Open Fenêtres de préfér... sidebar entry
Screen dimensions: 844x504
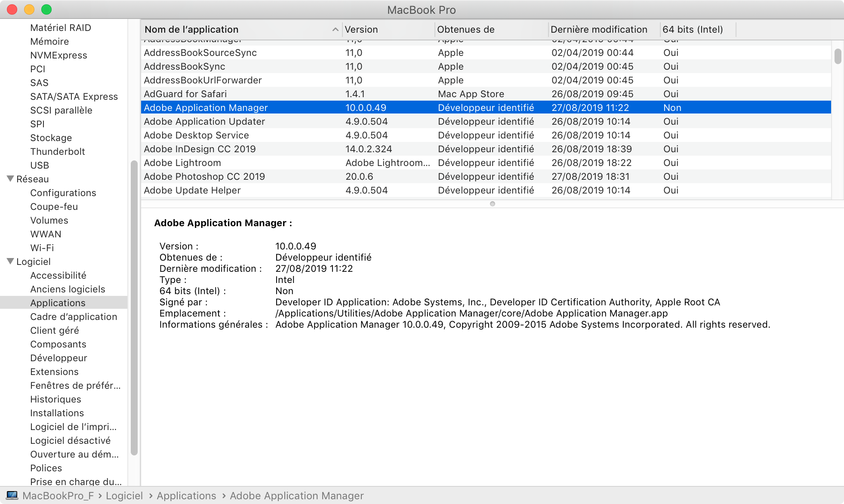click(x=75, y=385)
